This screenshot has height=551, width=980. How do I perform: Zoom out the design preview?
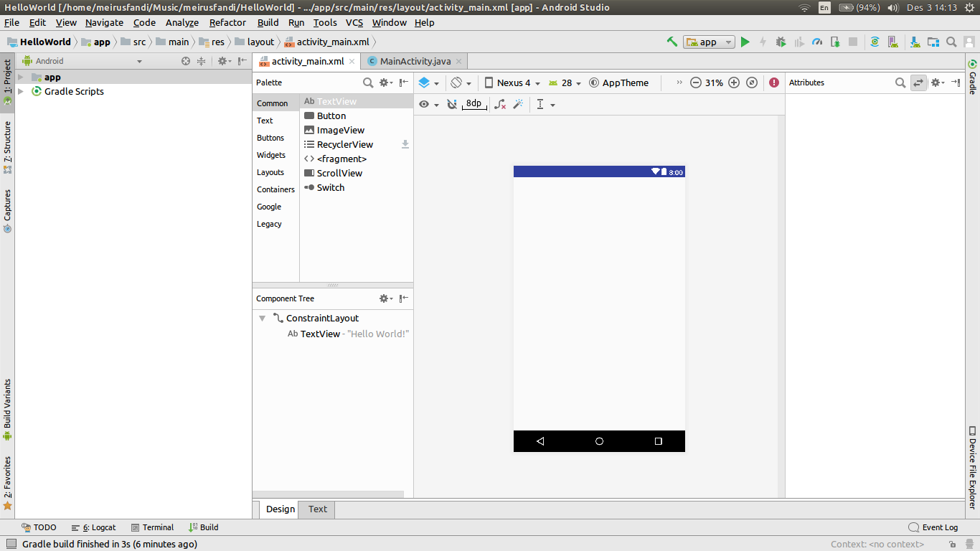(695, 83)
